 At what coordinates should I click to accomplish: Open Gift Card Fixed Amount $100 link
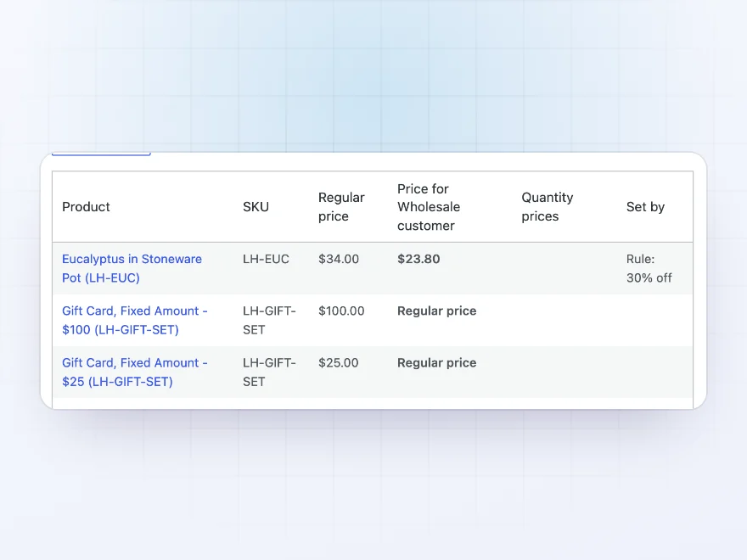(135, 321)
